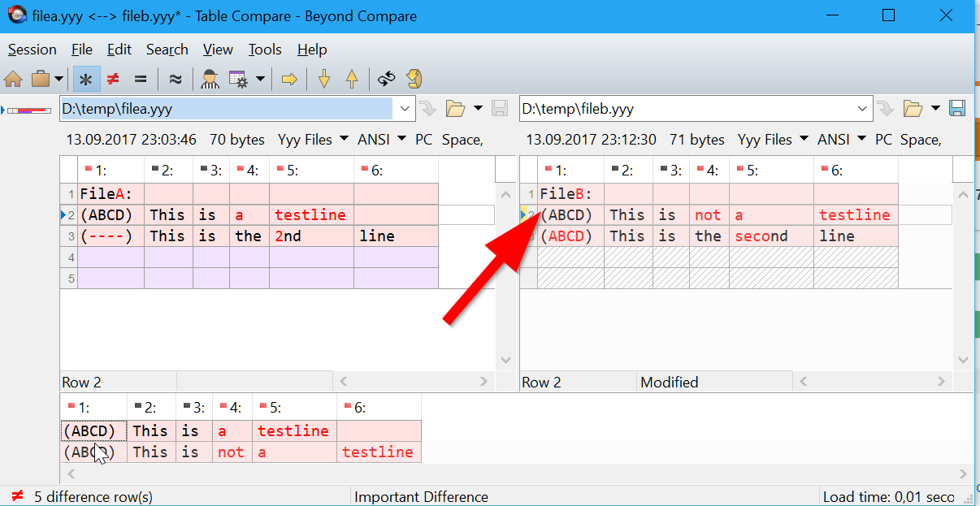The image size is (980, 506).
Task: Click the second cell in right pane
Action: [772, 236]
